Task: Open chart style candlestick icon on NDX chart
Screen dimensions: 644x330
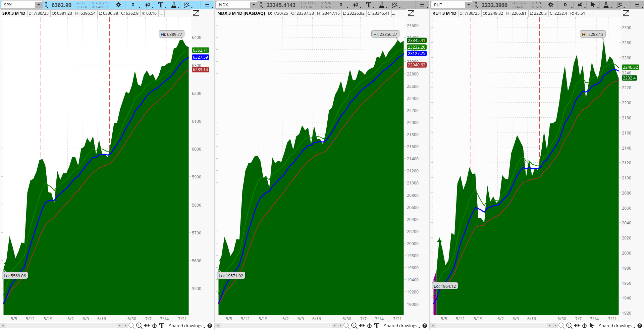Action: tap(356, 5)
